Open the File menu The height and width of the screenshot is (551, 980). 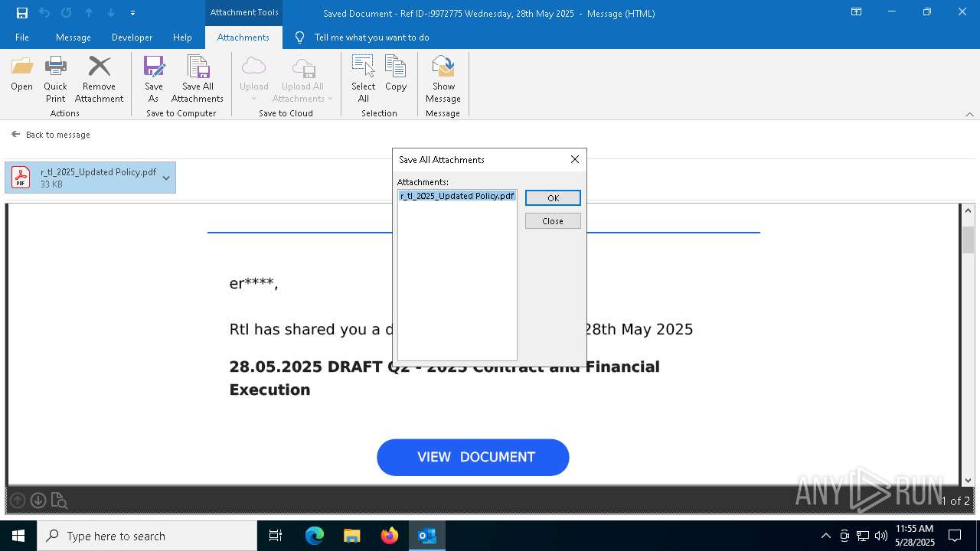click(x=22, y=37)
